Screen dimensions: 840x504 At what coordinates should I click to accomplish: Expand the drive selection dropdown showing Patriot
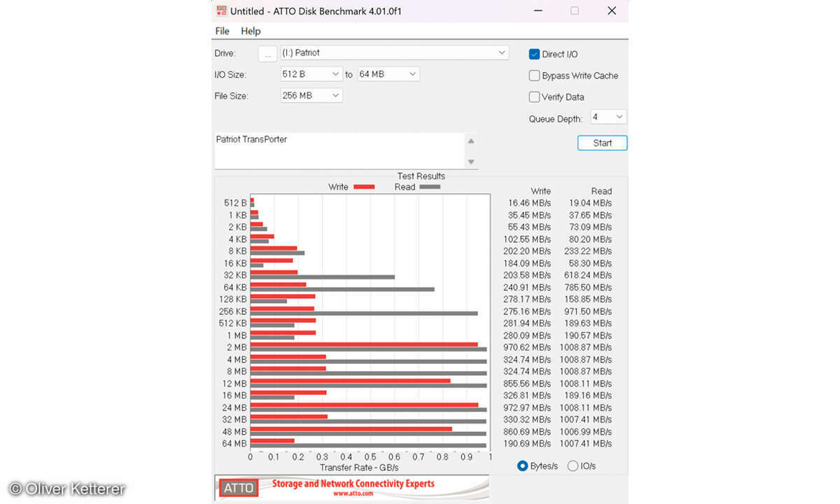pos(395,53)
